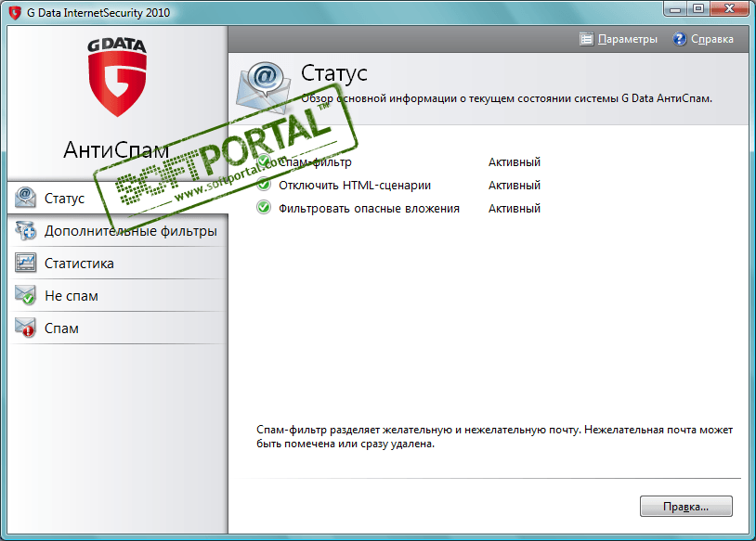Click the Статистика chart icon
This screenshot has height=541, width=756.
[25, 263]
